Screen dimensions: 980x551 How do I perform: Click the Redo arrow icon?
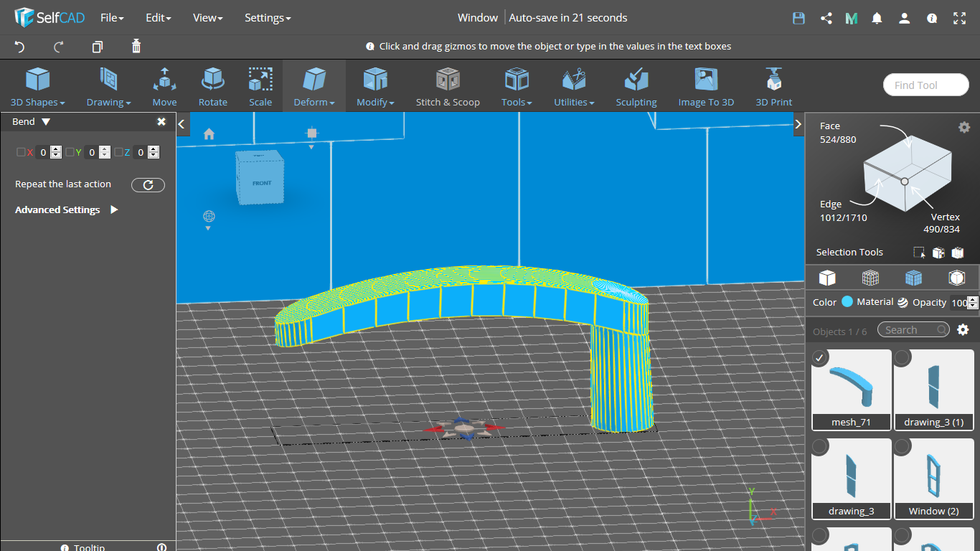(59, 47)
